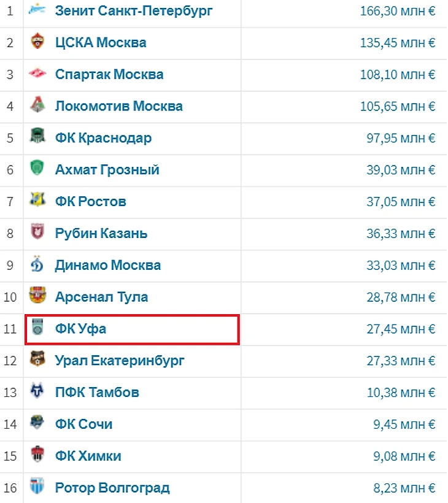This screenshot has height=503, width=448.
Task: Click the Rotor Volgograd club crest
Action: [38, 488]
